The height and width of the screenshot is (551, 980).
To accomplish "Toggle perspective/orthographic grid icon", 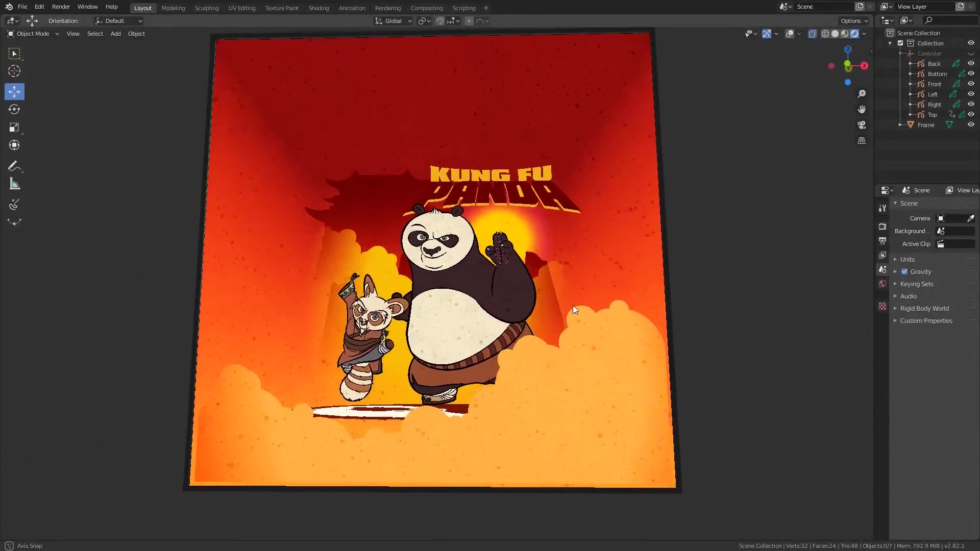I will tap(862, 141).
